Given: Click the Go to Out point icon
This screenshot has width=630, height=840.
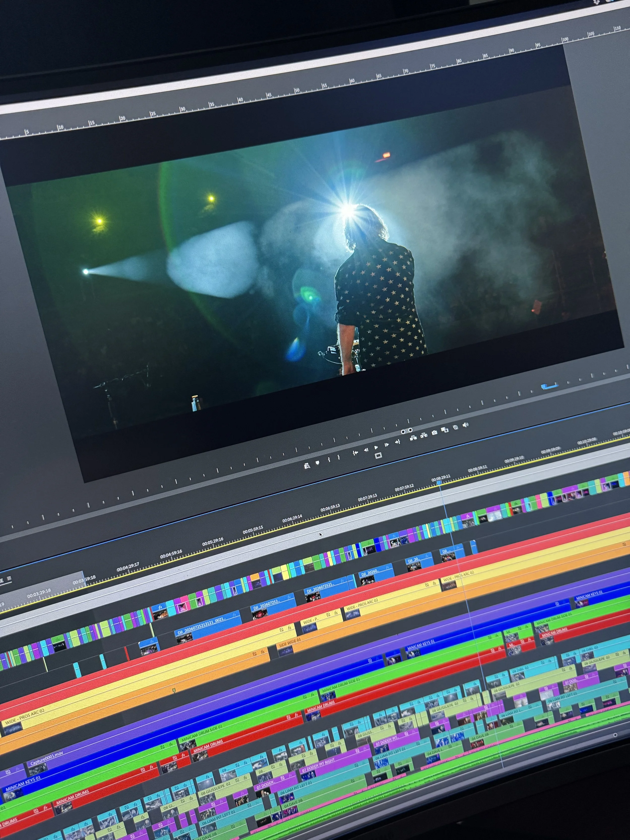Looking at the screenshot, I should tap(398, 442).
